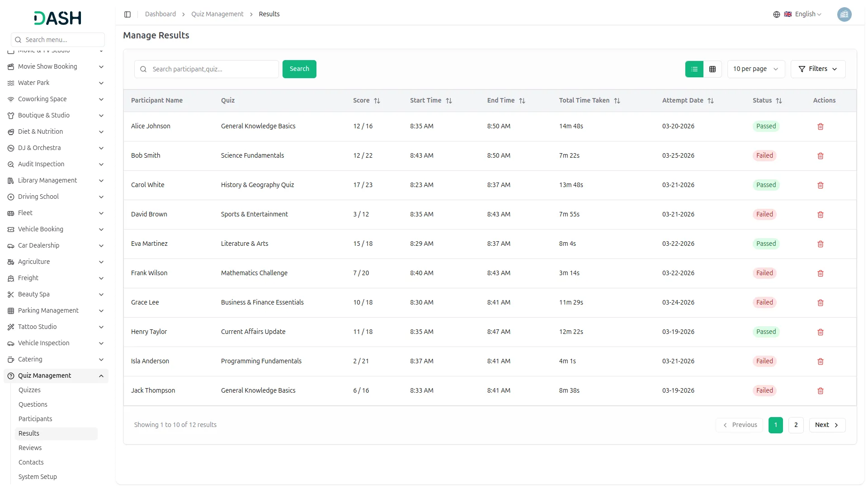868x488 pixels.
Task: Go to Reviews in sidebar
Action: coord(30,448)
